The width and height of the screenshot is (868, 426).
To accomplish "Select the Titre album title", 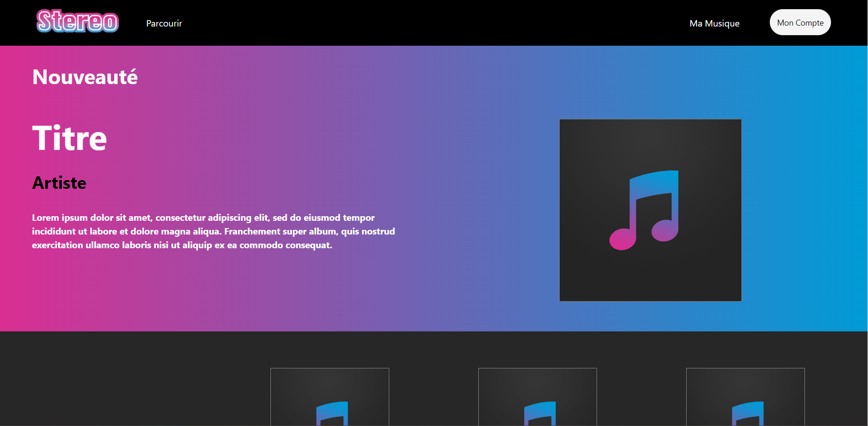I will (x=69, y=138).
